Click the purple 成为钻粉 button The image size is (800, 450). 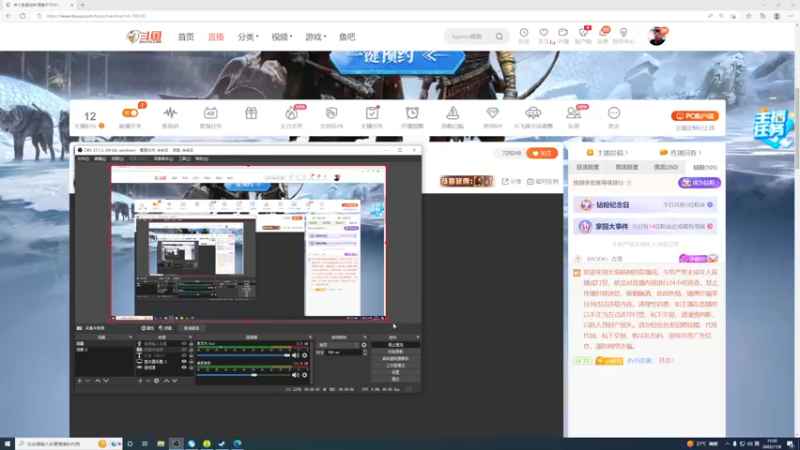pos(699,183)
